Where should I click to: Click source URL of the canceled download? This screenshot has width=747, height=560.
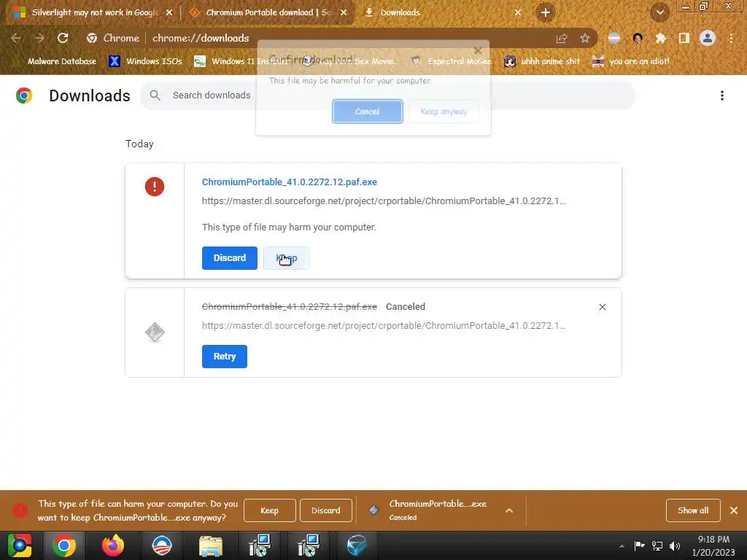(384, 326)
